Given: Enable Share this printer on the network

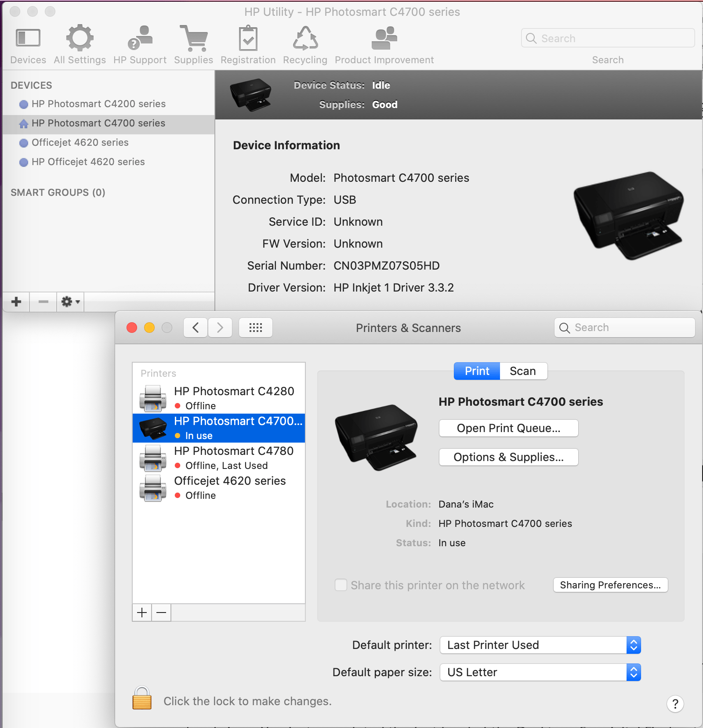Looking at the screenshot, I should pyautogui.click(x=341, y=585).
